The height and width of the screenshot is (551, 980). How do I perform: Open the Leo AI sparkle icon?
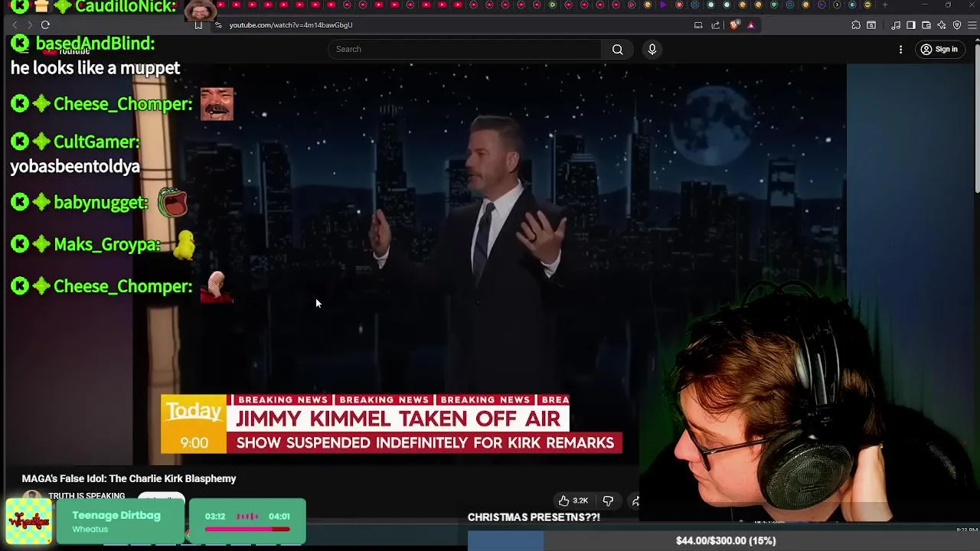click(x=942, y=25)
